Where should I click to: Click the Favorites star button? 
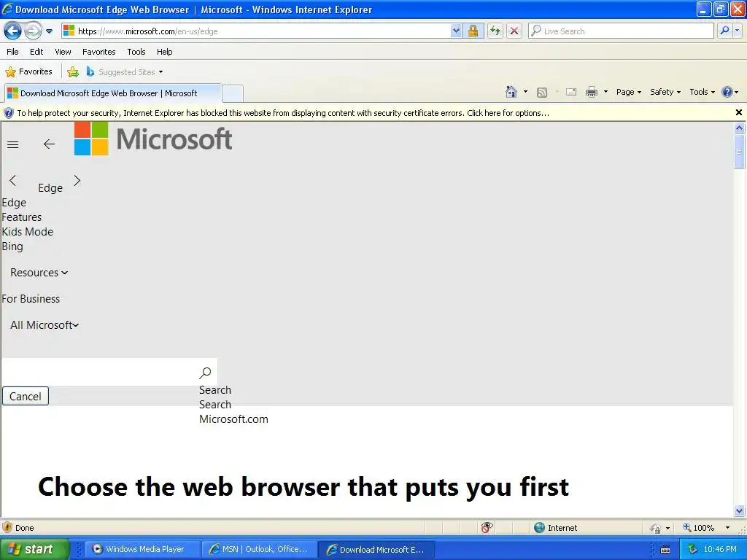pos(28,72)
